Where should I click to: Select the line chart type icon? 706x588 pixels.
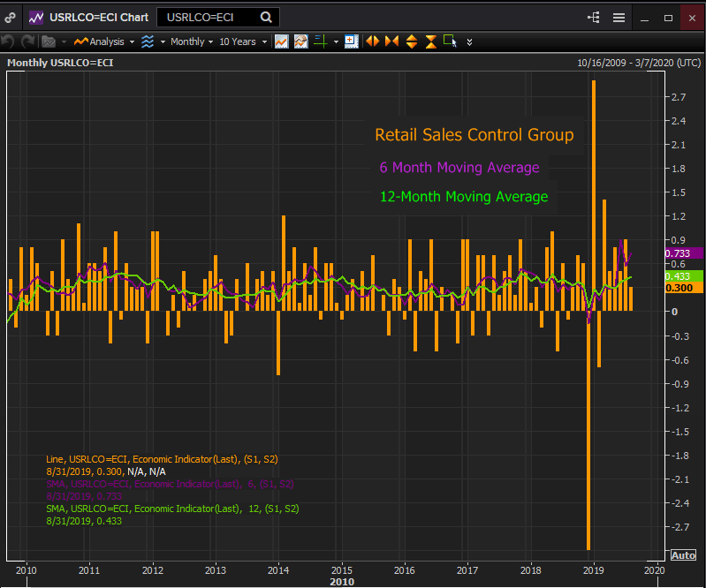(x=281, y=41)
